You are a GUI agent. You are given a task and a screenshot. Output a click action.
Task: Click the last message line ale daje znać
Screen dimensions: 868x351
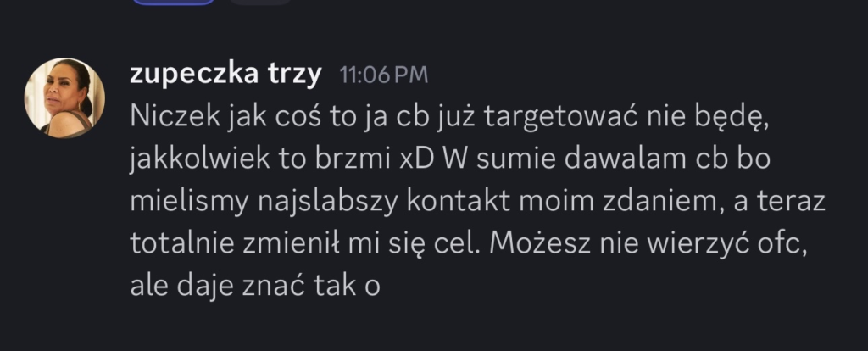click(x=255, y=287)
